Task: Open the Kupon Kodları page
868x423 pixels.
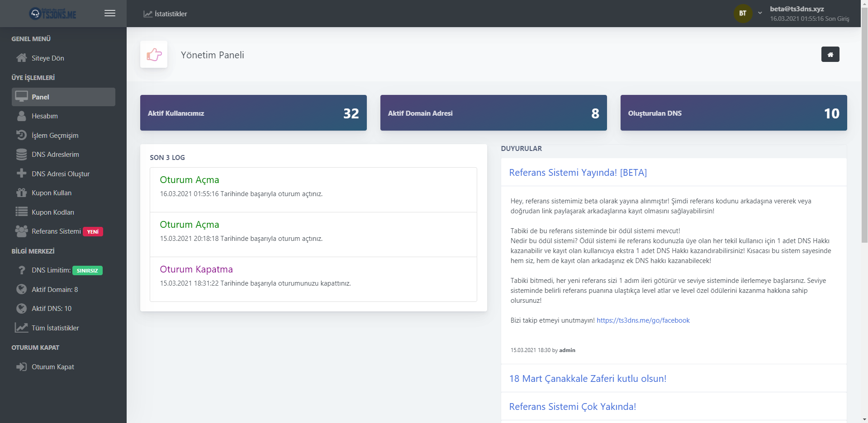Action: (63, 212)
